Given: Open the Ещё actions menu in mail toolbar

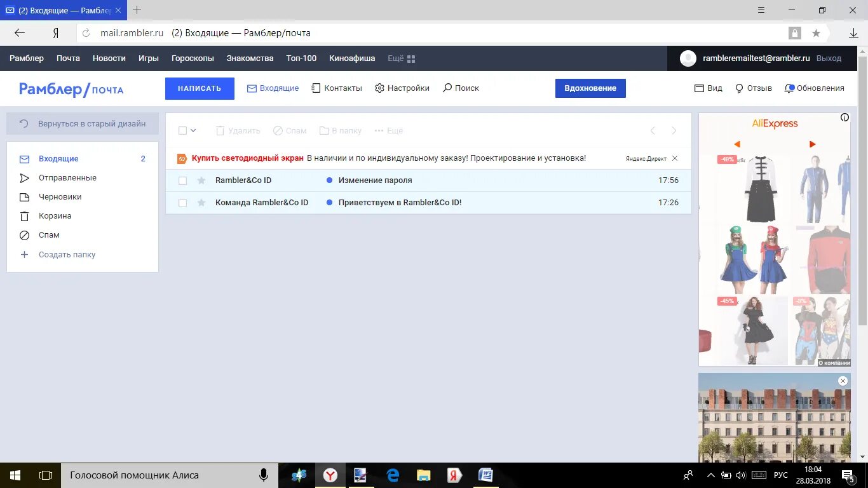Looking at the screenshot, I should 389,131.
